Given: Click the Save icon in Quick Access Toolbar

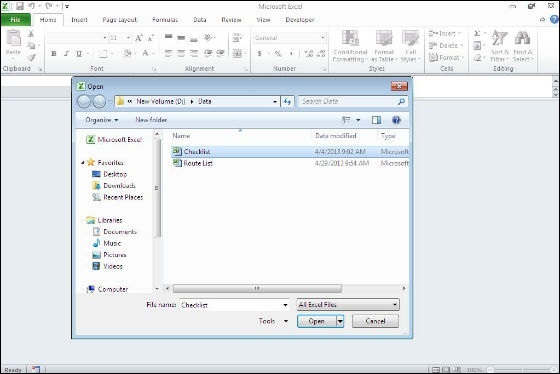Looking at the screenshot, I should click(20, 6).
